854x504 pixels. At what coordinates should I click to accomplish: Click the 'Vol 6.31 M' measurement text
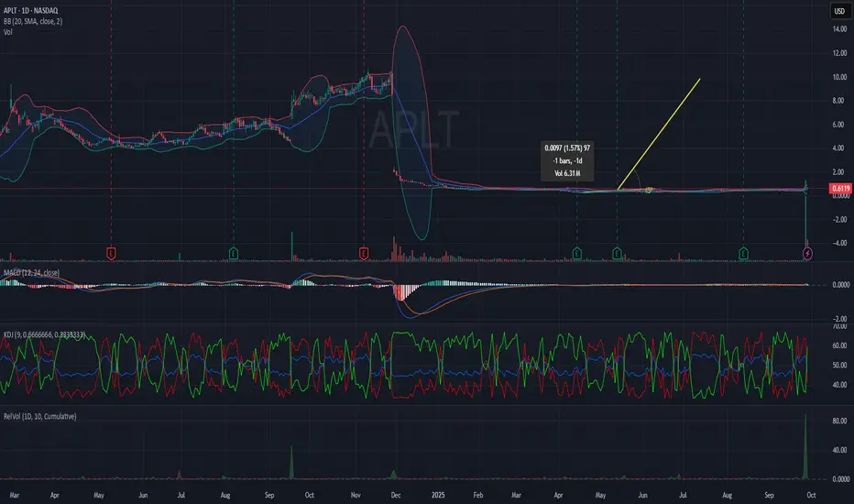(567, 173)
